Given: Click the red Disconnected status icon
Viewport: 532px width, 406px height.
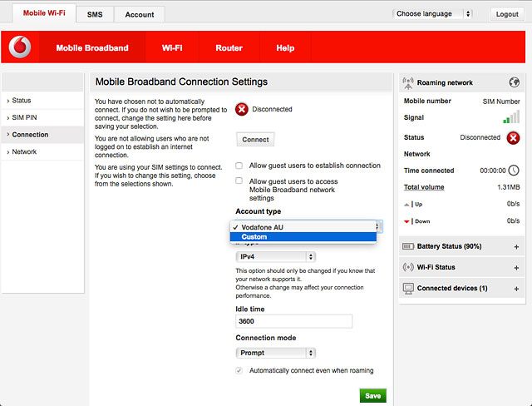Looking at the screenshot, I should (241, 109).
